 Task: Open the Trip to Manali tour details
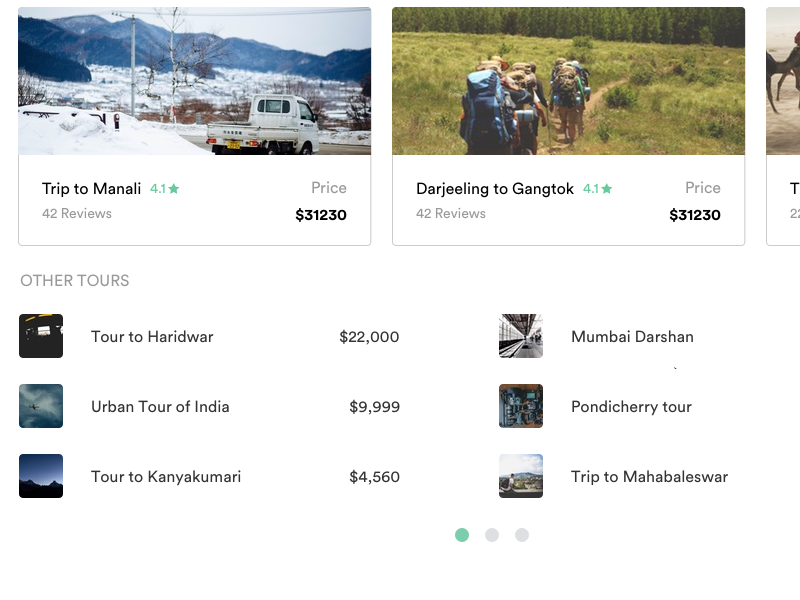pyautogui.click(x=92, y=188)
